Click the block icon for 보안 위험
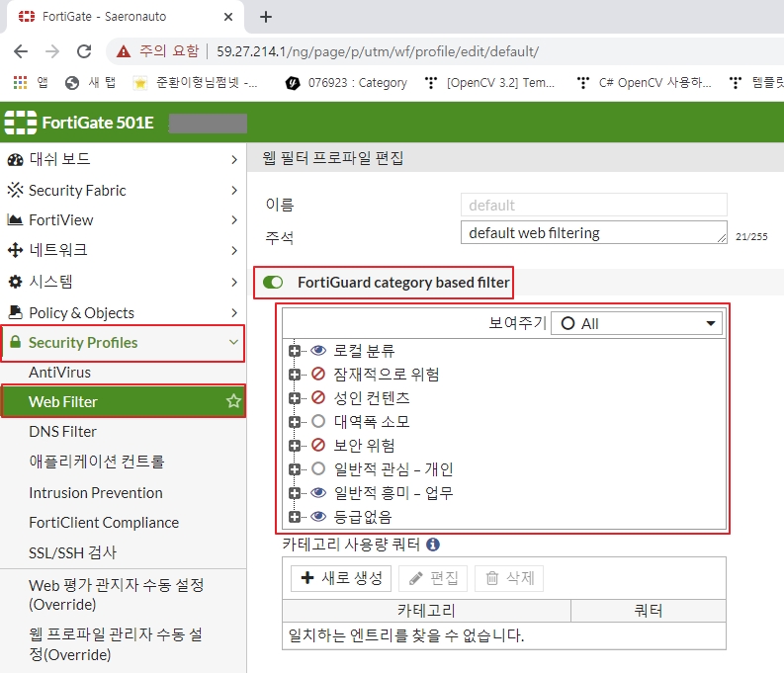Screen dimensions: 784x673 (x=318, y=445)
